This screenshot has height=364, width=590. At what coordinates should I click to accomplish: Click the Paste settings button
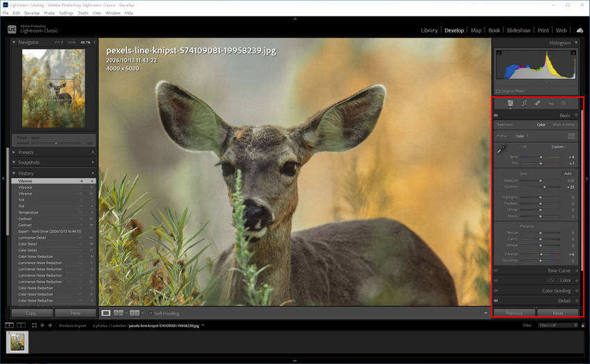point(75,313)
